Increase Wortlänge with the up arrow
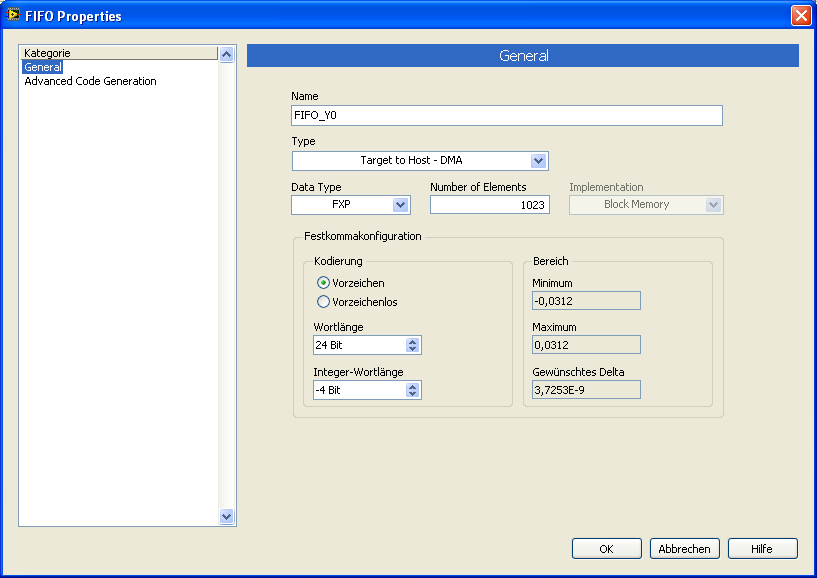 [x=412, y=341]
